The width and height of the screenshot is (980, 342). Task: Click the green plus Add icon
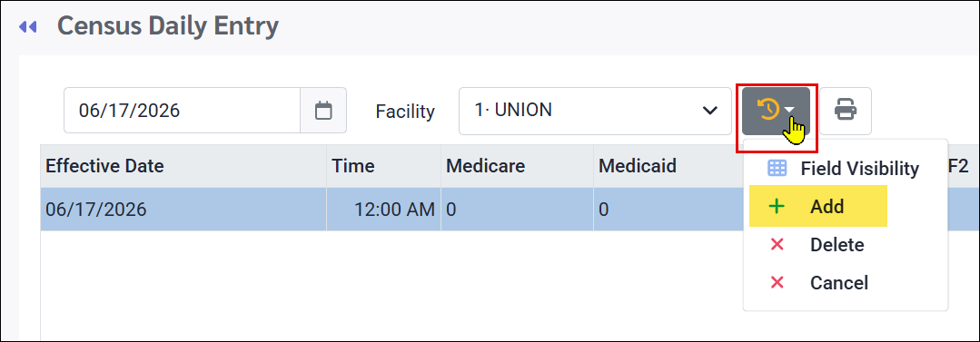click(x=777, y=207)
